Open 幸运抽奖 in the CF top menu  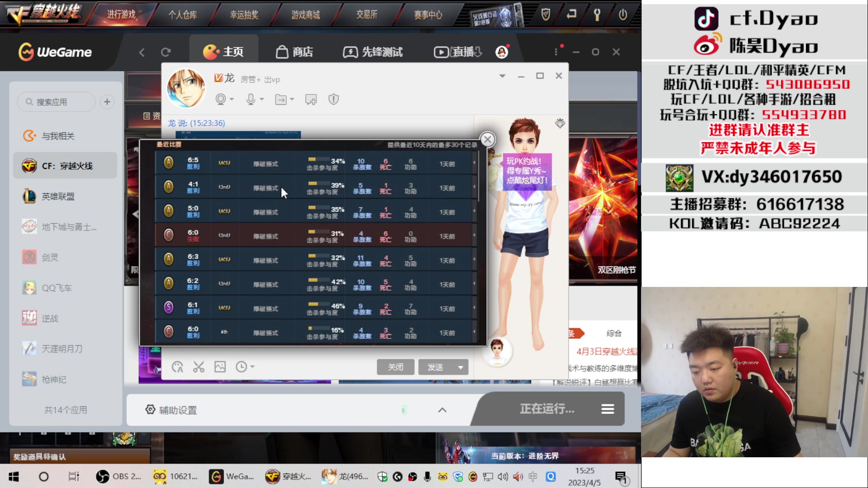[x=244, y=15]
